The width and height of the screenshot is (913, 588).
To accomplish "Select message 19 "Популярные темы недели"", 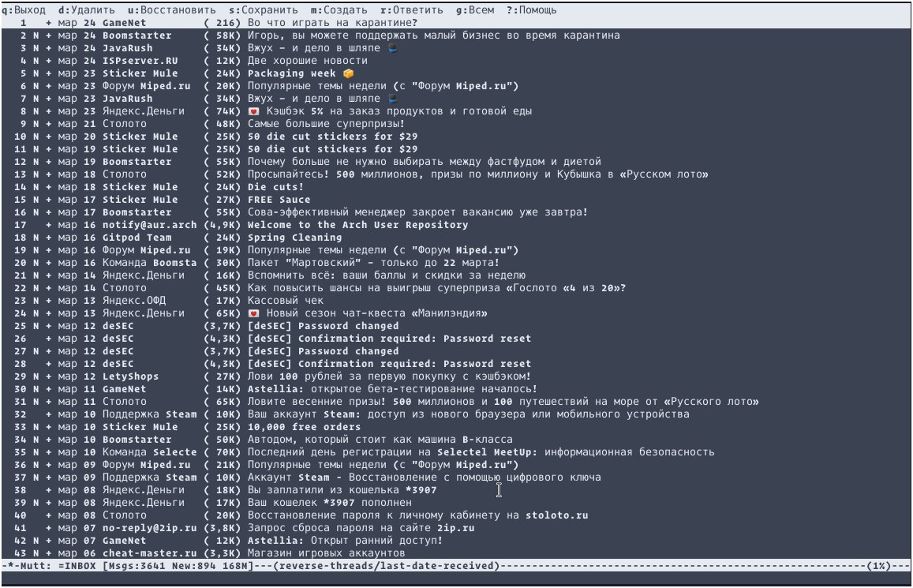I will point(456,249).
